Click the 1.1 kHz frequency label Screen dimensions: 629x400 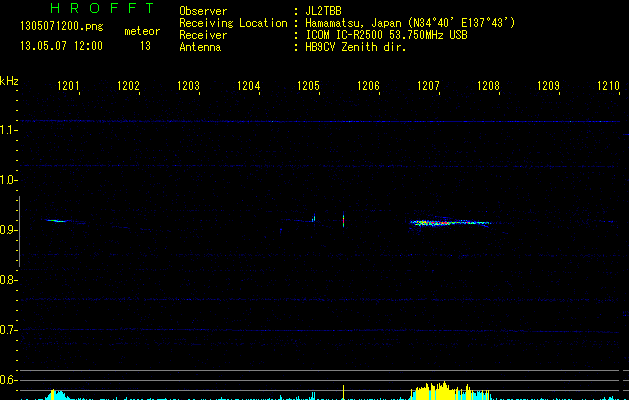click(x=8, y=130)
